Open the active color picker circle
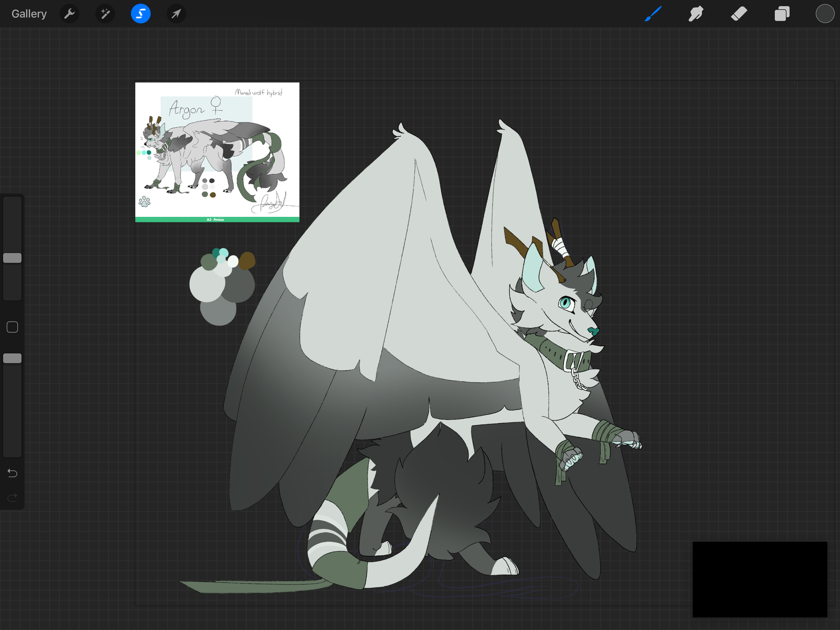 tap(825, 14)
